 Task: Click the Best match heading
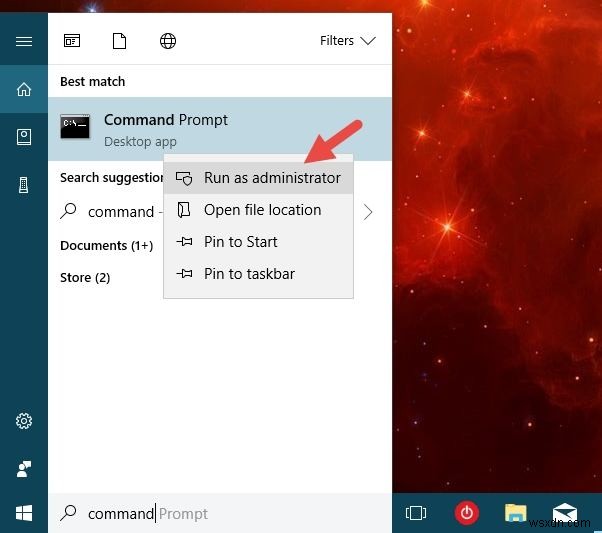click(x=93, y=82)
